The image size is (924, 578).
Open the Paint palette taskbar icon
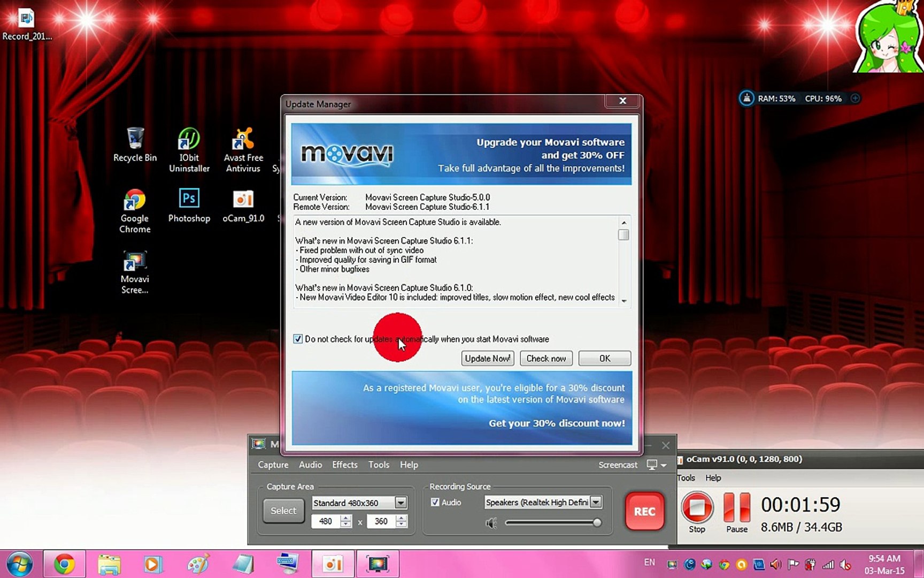pyautogui.click(x=198, y=564)
